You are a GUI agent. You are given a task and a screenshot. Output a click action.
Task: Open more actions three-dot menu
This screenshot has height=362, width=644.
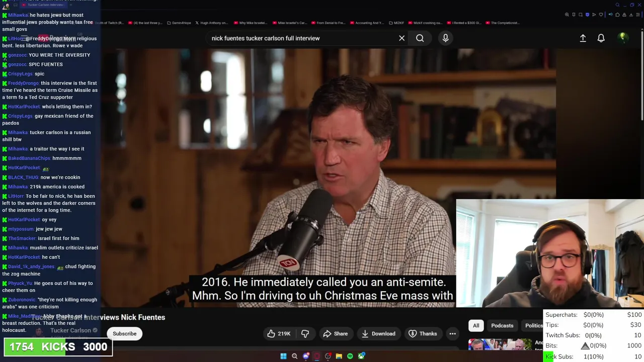pos(452,333)
